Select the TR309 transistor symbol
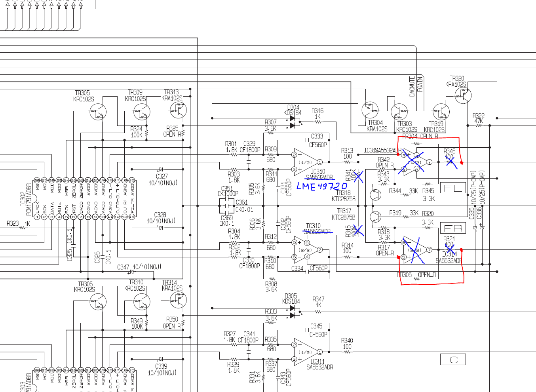 142,112
